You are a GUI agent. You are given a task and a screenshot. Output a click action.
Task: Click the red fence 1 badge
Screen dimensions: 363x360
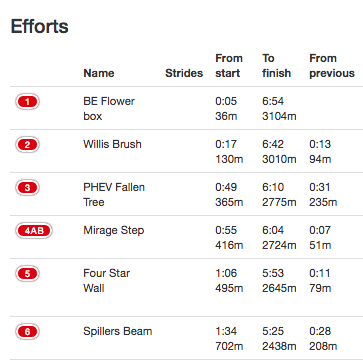27,102
